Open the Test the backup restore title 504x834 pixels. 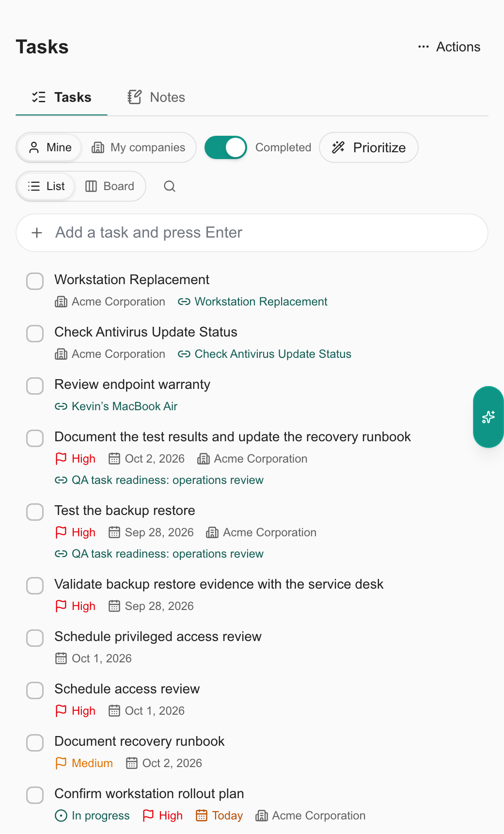pos(125,511)
